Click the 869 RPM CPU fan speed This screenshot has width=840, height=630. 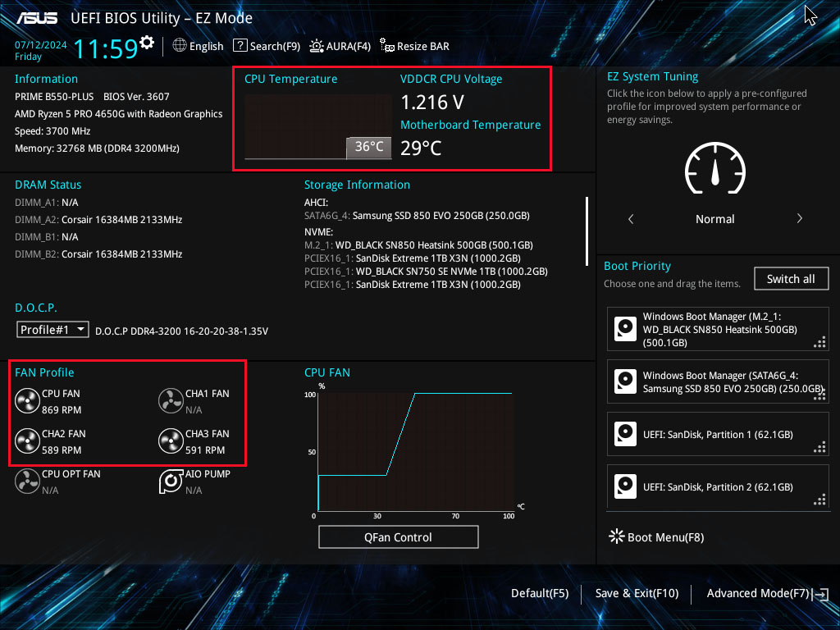click(x=62, y=410)
